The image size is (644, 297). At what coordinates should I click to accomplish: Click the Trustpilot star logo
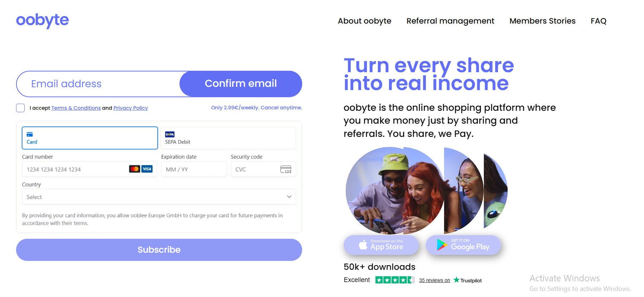[x=456, y=280]
